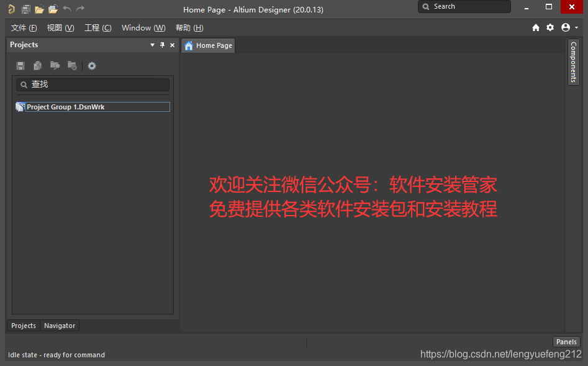This screenshot has width=588, height=366.
Task: Open the 工程 (C) menu
Action: (x=98, y=28)
